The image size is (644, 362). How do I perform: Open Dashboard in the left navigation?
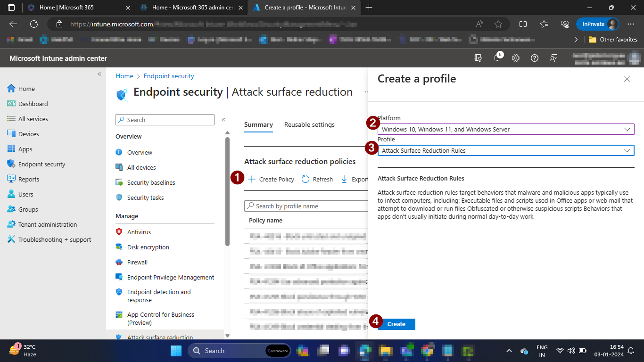pyautogui.click(x=27, y=104)
